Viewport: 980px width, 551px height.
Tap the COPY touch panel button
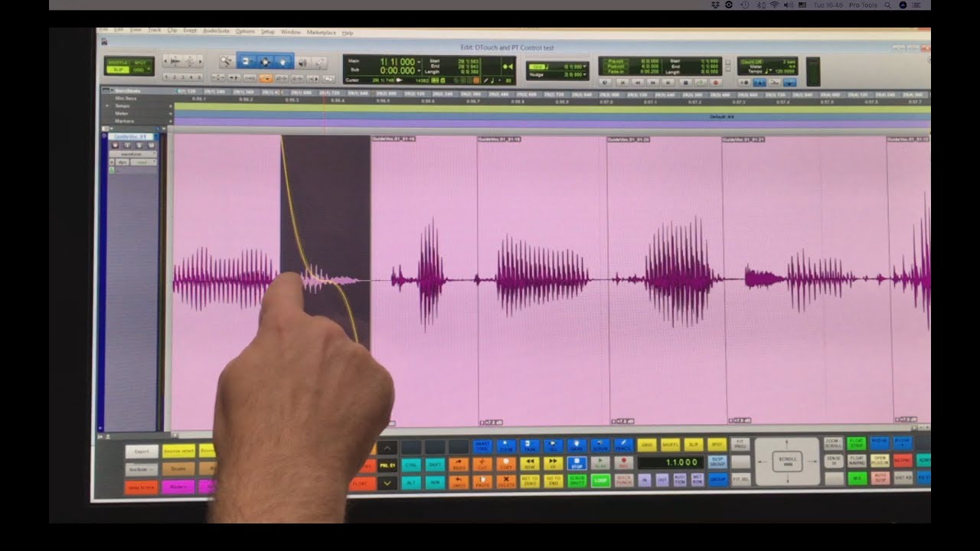pos(506,465)
